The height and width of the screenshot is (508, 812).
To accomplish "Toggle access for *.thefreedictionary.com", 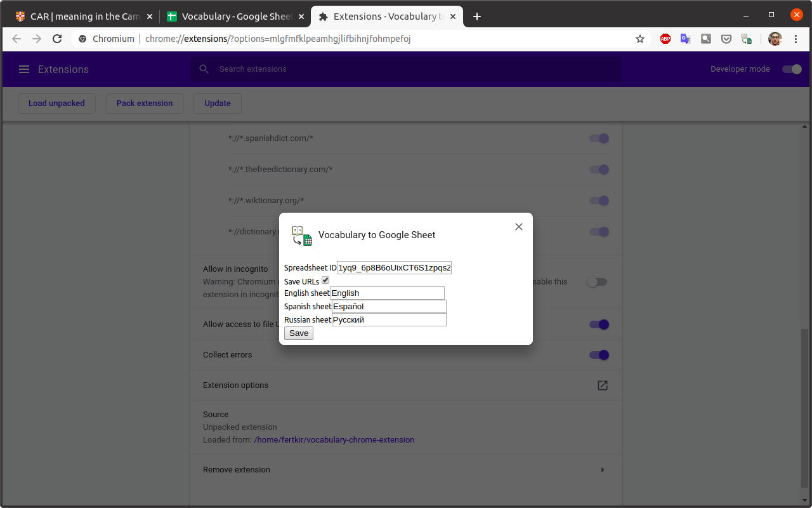I will [x=599, y=170].
